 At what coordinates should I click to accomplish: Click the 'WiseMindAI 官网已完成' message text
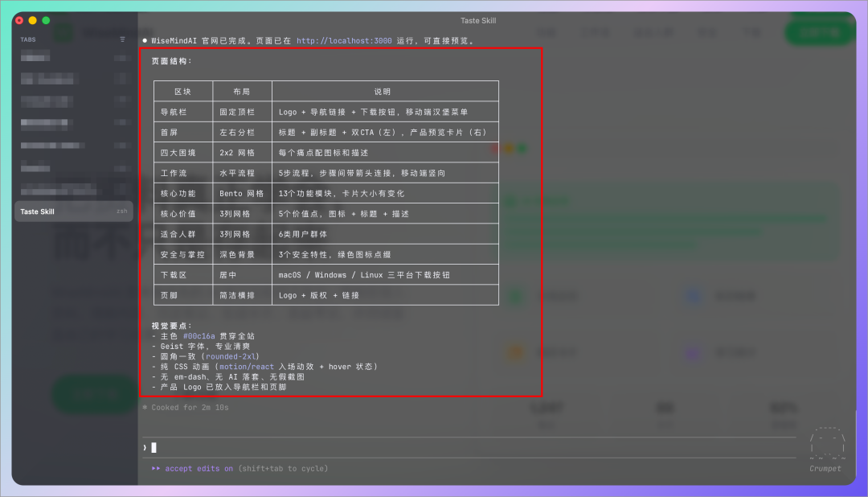[x=201, y=41]
